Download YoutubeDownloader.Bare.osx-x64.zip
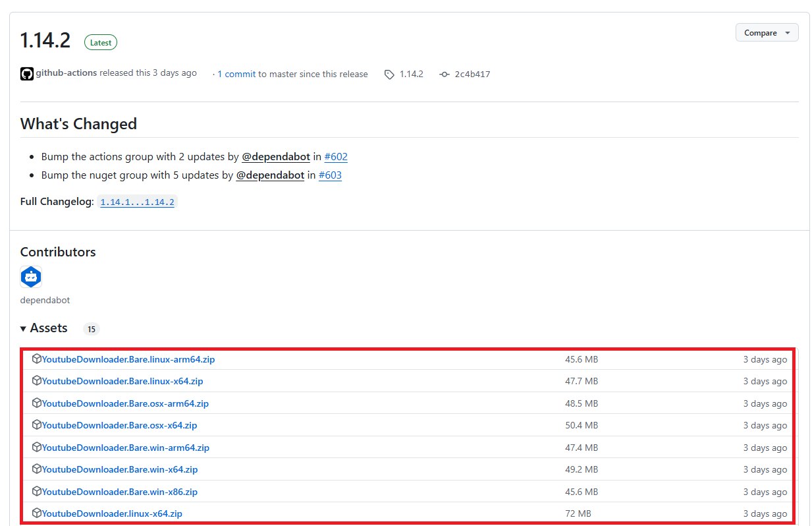Screen dimensions: 812x526 [120, 425]
